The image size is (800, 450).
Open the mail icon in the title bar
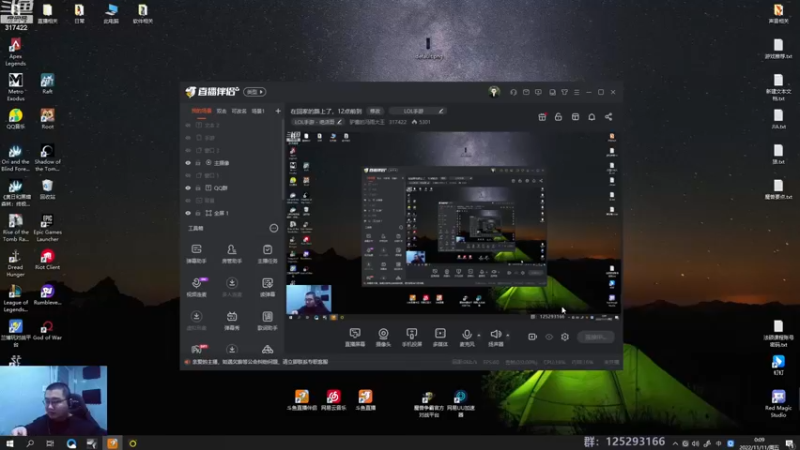pos(526,92)
